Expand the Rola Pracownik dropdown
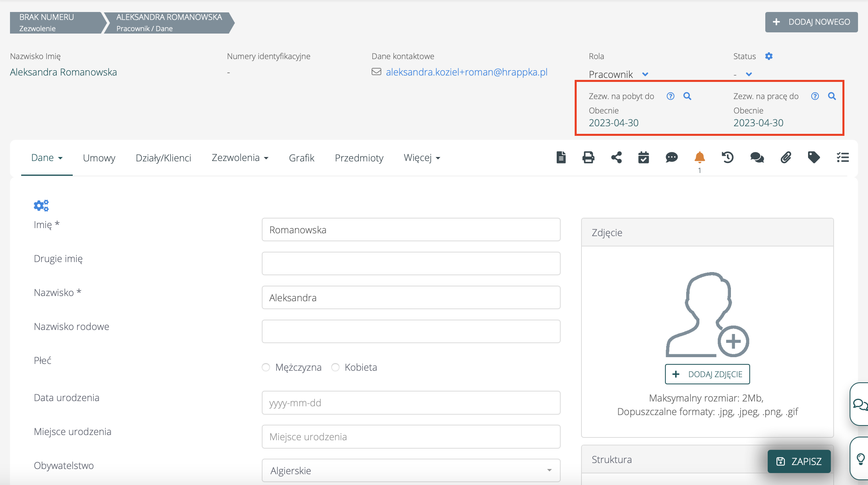The width and height of the screenshot is (868, 485). (x=645, y=74)
